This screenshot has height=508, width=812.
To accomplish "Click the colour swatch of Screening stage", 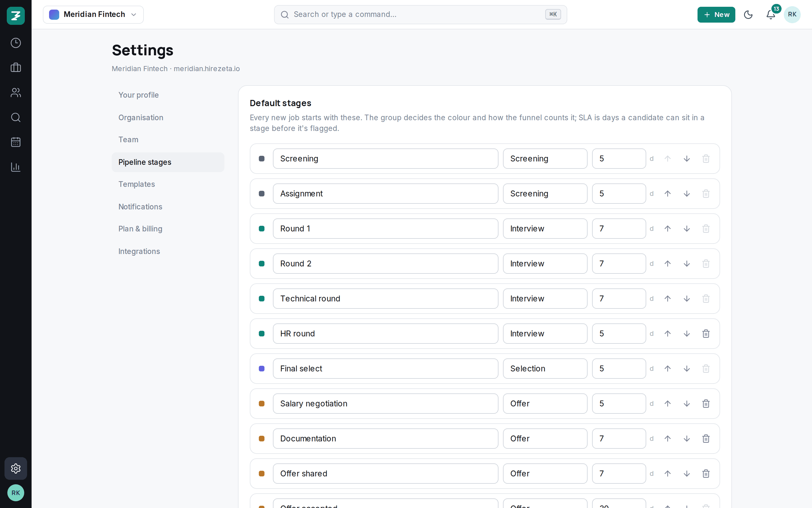I will [x=262, y=159].
